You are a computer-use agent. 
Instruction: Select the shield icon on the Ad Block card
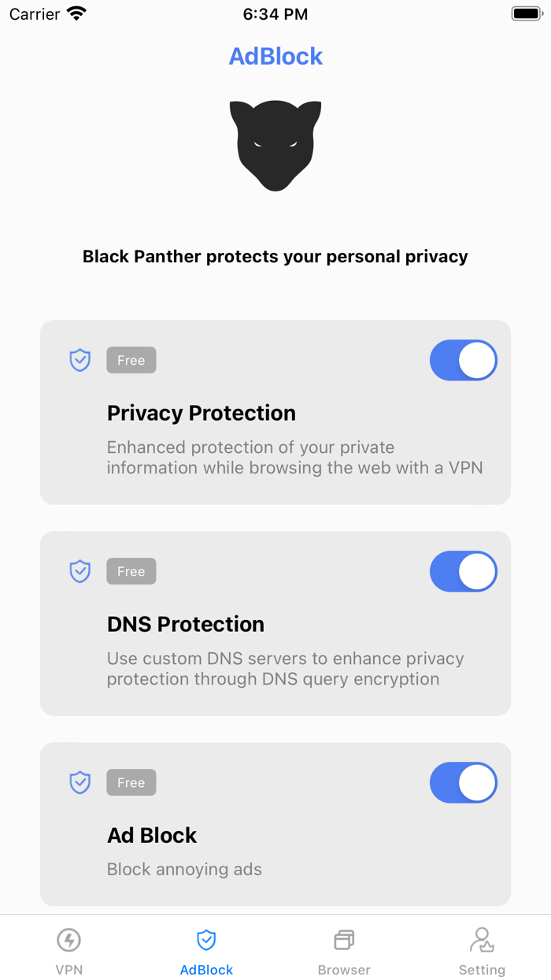pyautogui.click(x=80, y=782)
